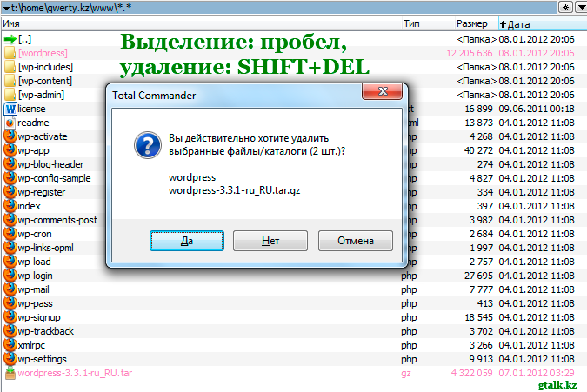Sort by the Размер column header
587x392 pixels.
click(x=471, y=23)
